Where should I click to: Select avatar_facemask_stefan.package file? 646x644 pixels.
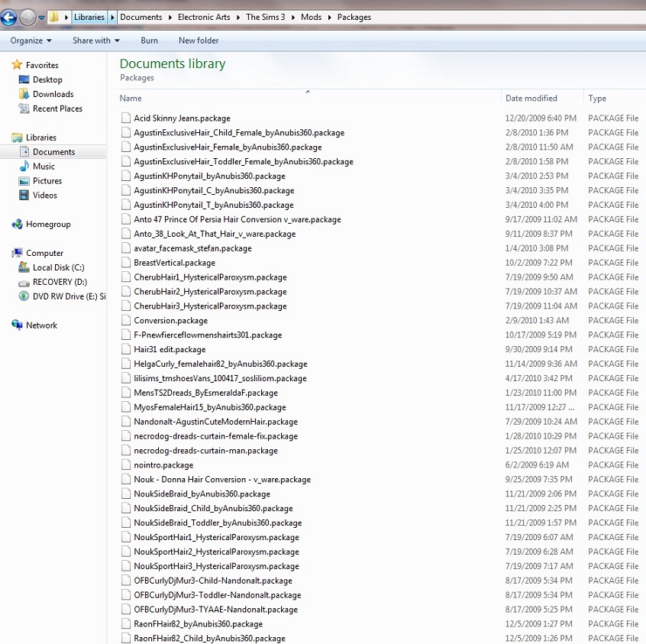(x=192, y=248)
